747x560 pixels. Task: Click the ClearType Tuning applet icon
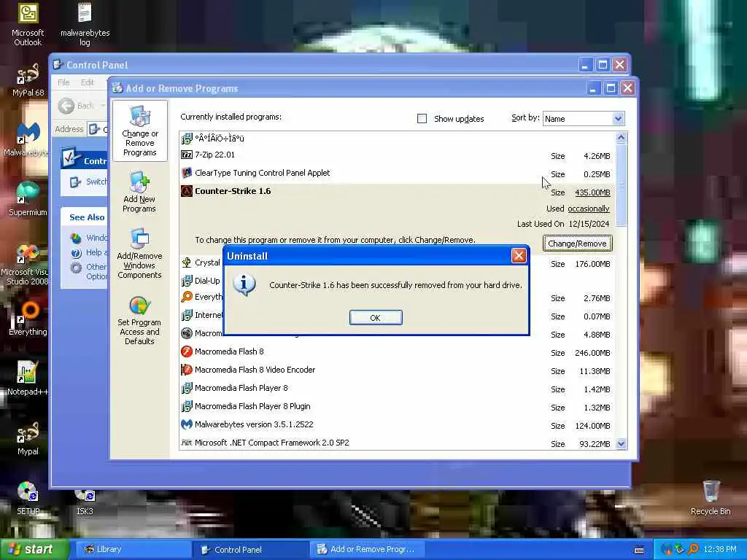186,173
